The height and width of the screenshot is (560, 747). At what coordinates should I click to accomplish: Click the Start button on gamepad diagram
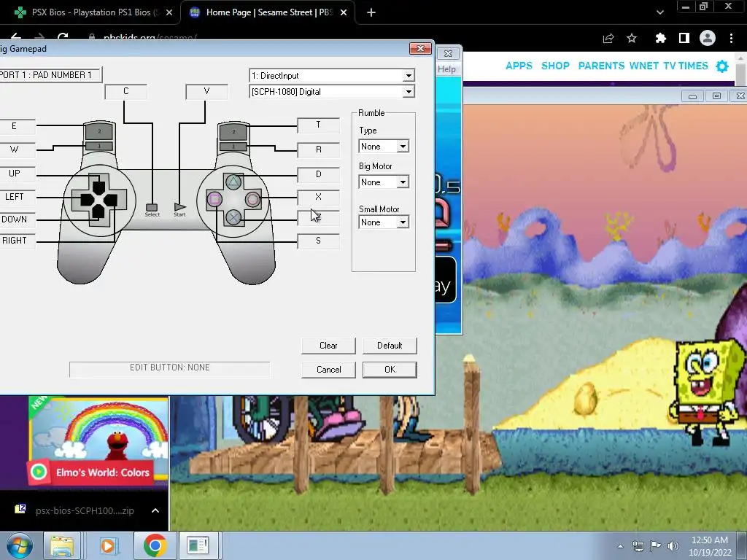point(179,207)
